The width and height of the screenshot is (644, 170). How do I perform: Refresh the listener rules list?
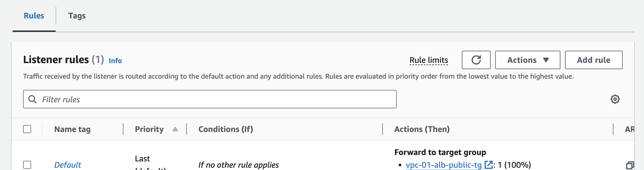[476, 60]
